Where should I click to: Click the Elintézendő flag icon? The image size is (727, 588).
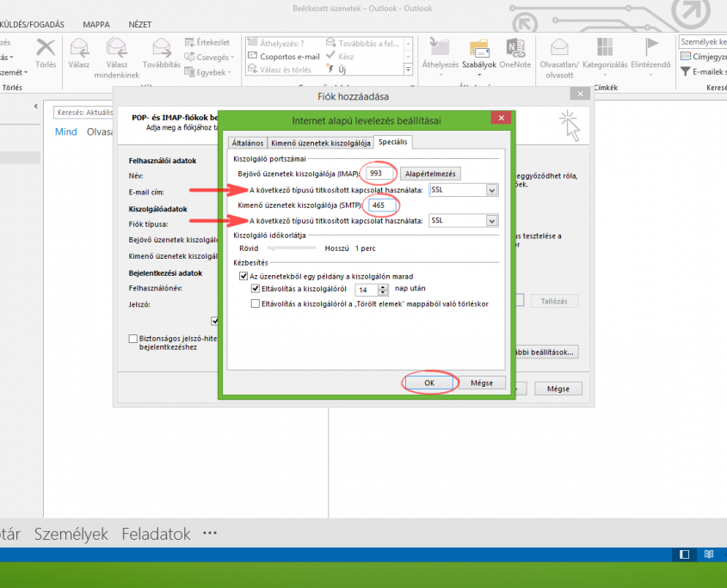[x=650, y=47]
